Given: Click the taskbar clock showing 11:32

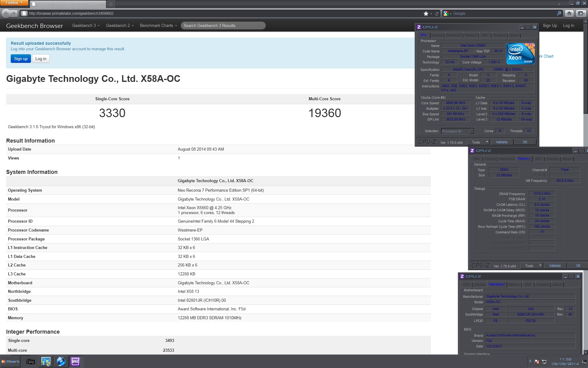Looking at the screenshot, I should [565, 362].
